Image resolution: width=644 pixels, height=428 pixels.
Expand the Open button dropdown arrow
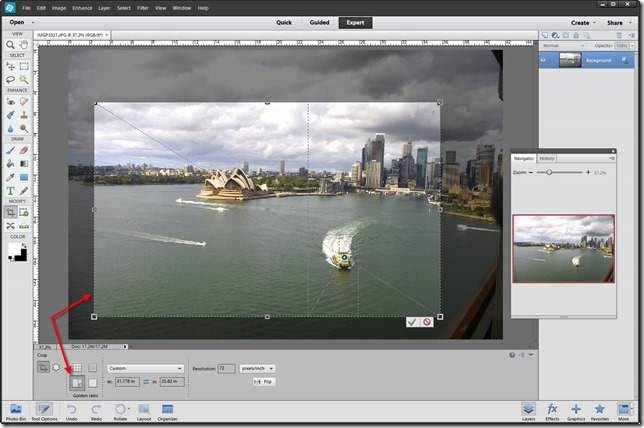click(33, 23)
